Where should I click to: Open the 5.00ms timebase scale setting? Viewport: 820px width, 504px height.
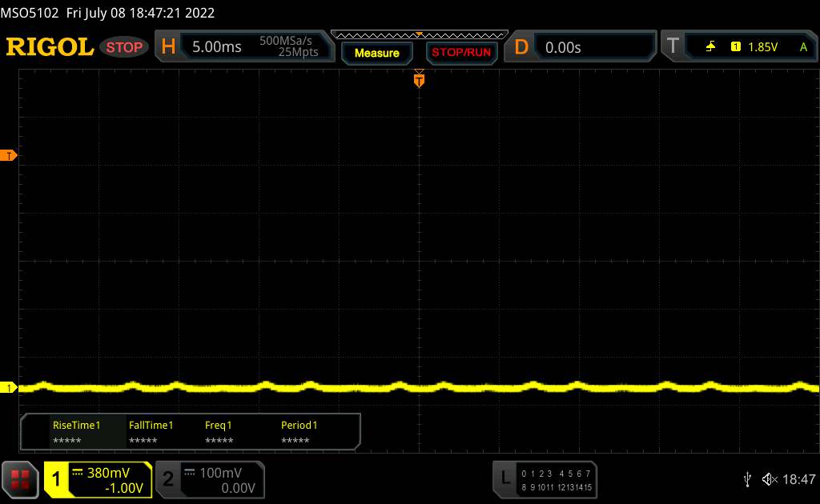pyautogui.click(x=217, y=47)
